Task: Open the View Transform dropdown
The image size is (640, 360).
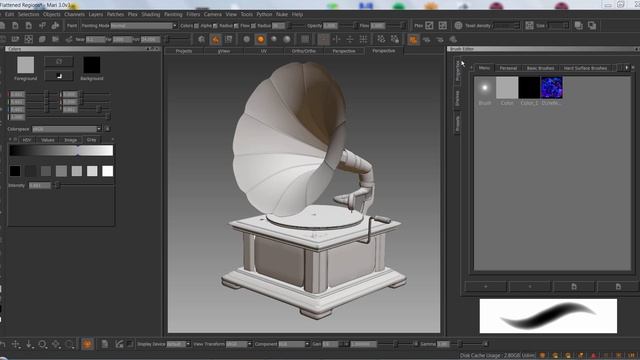Action: click(239, 344)
